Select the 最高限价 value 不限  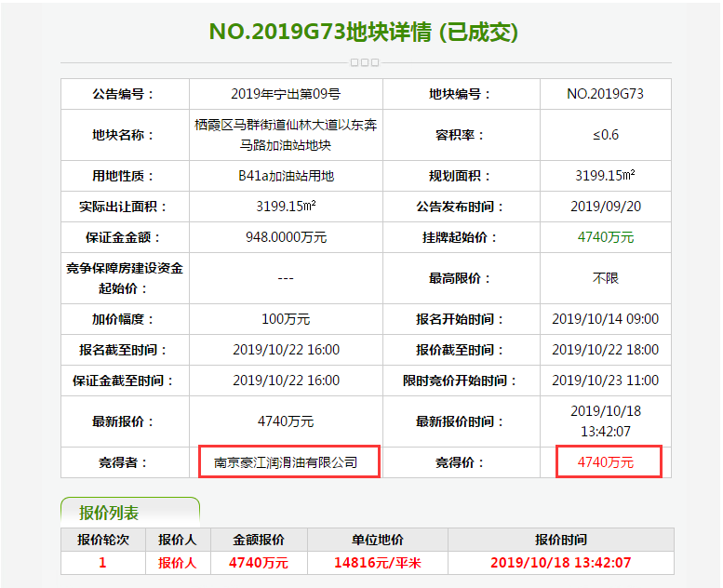pyautogui.click(x=606, y=278)
